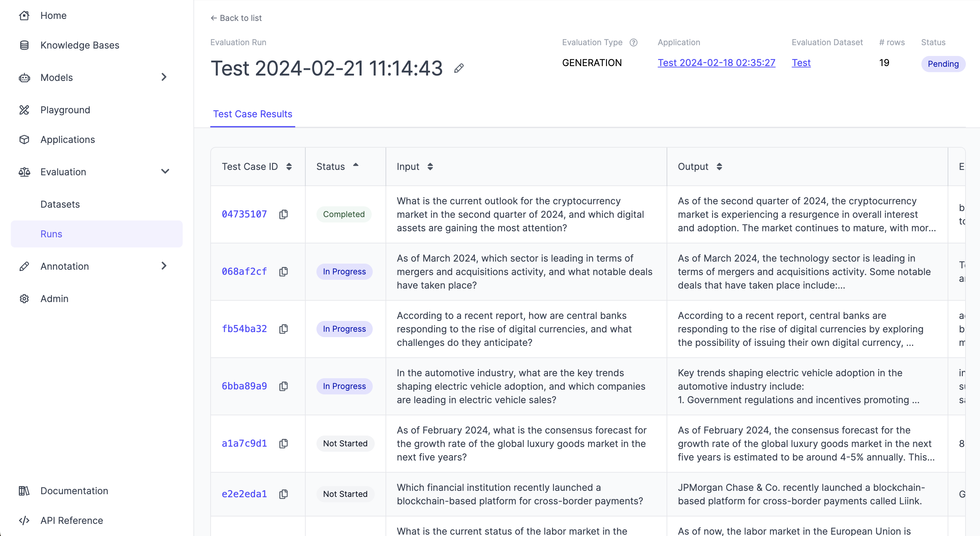The height and width of the screenshot is (536, 980).
Task: Select the Test Case Results tab
Action: coord(252,114)
